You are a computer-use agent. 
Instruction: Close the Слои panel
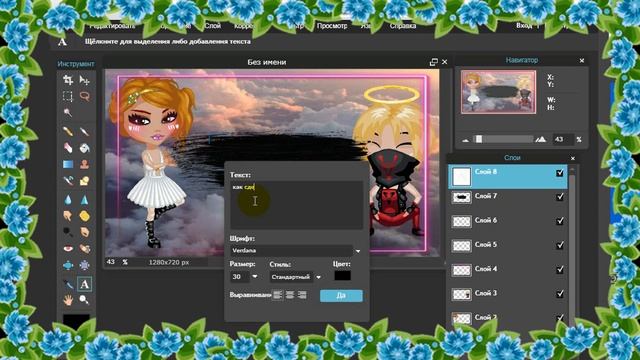573,158
